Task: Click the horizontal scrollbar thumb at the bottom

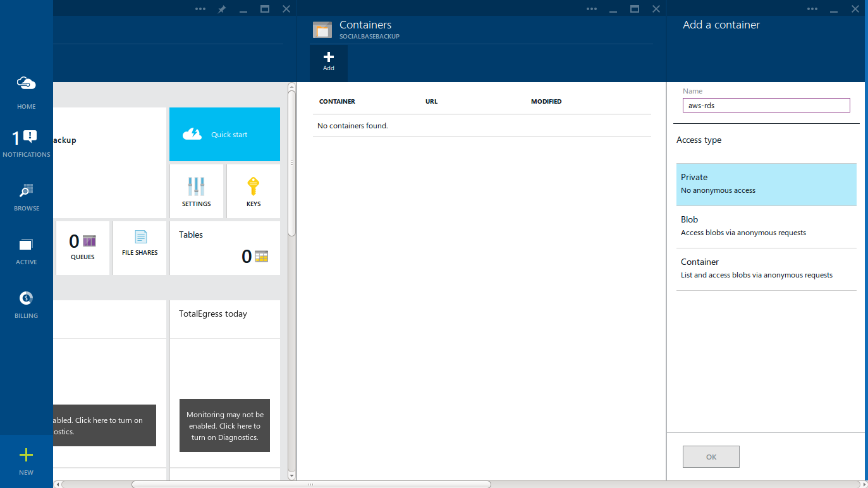Action: tap(311, 484)
